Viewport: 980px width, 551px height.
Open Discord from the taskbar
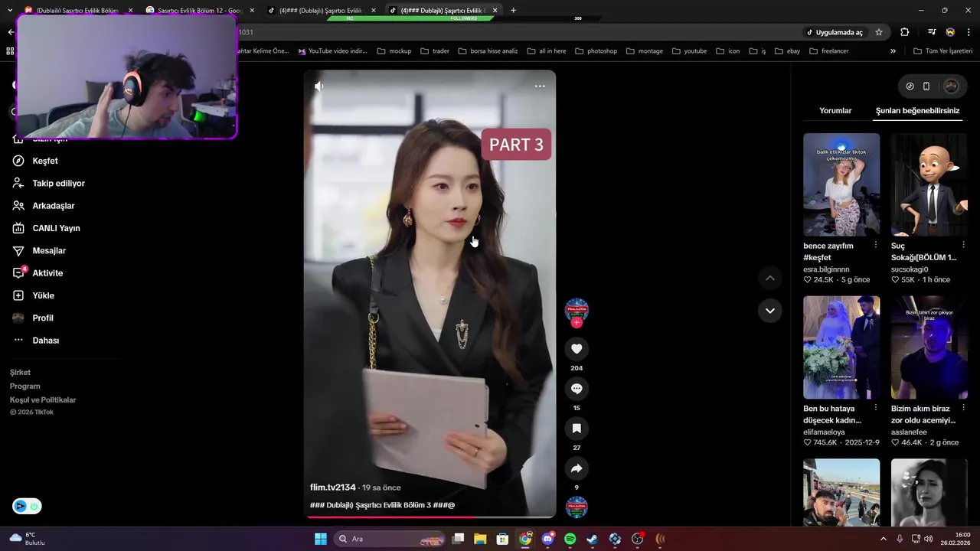click(x=548, y=539)
